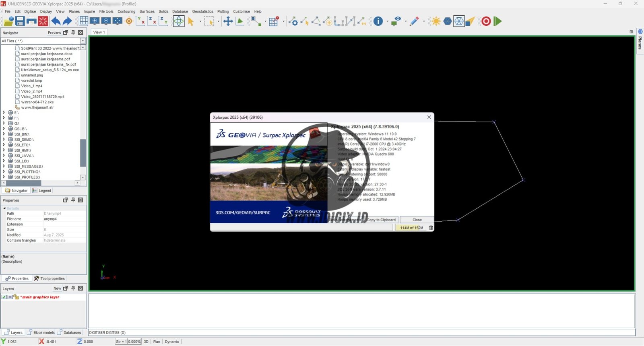Click the green play macro icon
This screenshot has height=346, width=644.
pos(498,21)
